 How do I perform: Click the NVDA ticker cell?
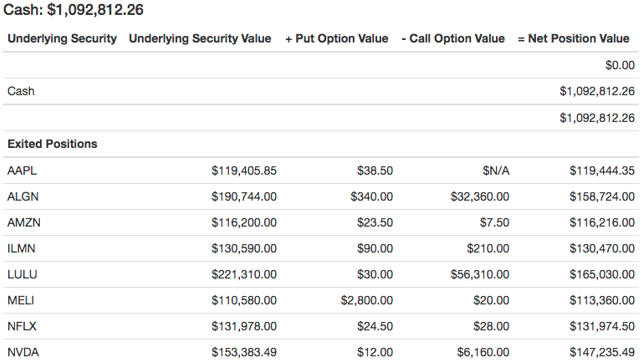point(23,352)
